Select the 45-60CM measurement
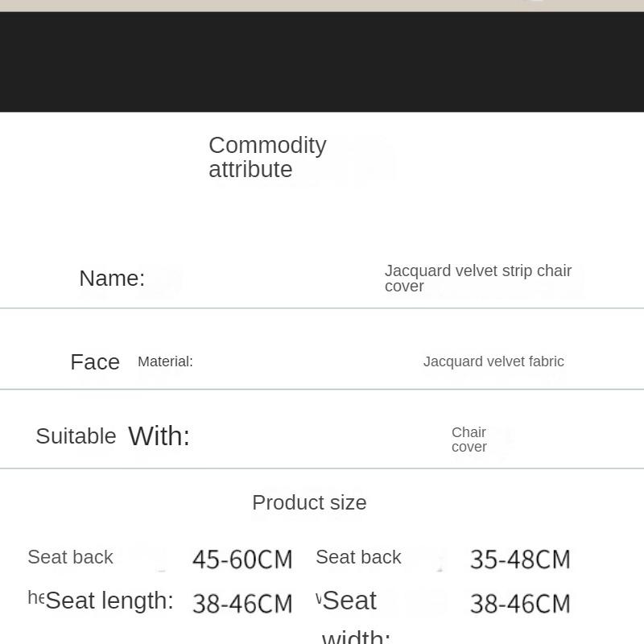644x644 pixels. [x=242, y=559]
